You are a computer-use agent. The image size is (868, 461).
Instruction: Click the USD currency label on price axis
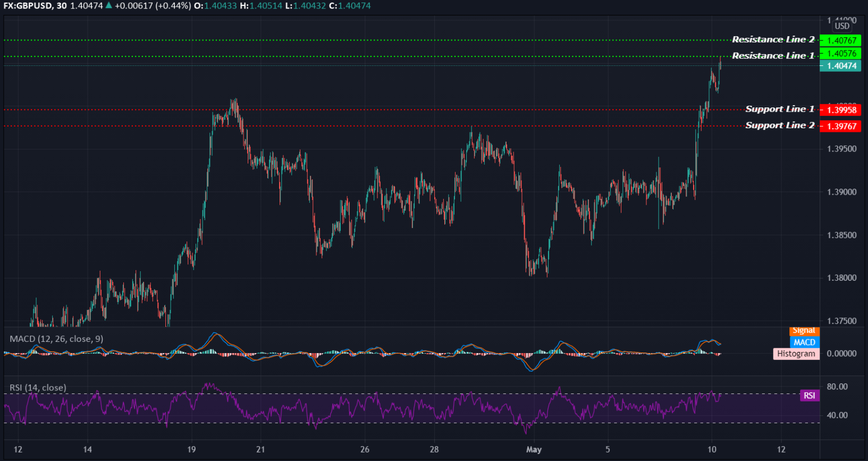coord(842,26)
